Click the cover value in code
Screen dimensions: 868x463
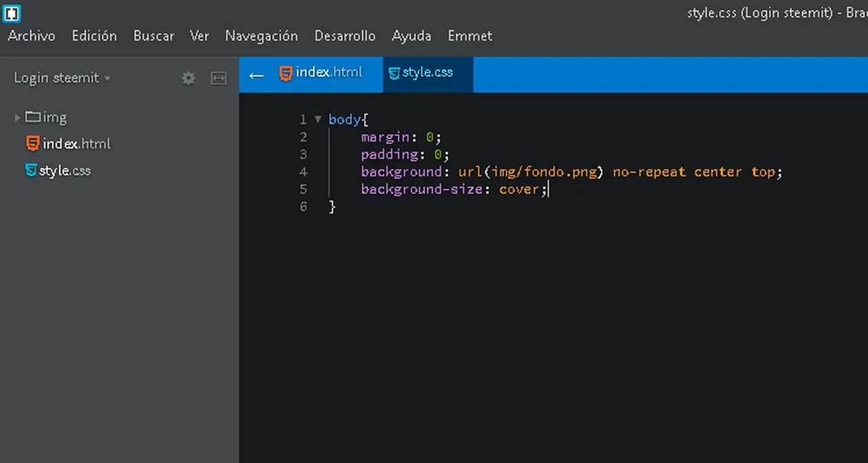[519, 190]
